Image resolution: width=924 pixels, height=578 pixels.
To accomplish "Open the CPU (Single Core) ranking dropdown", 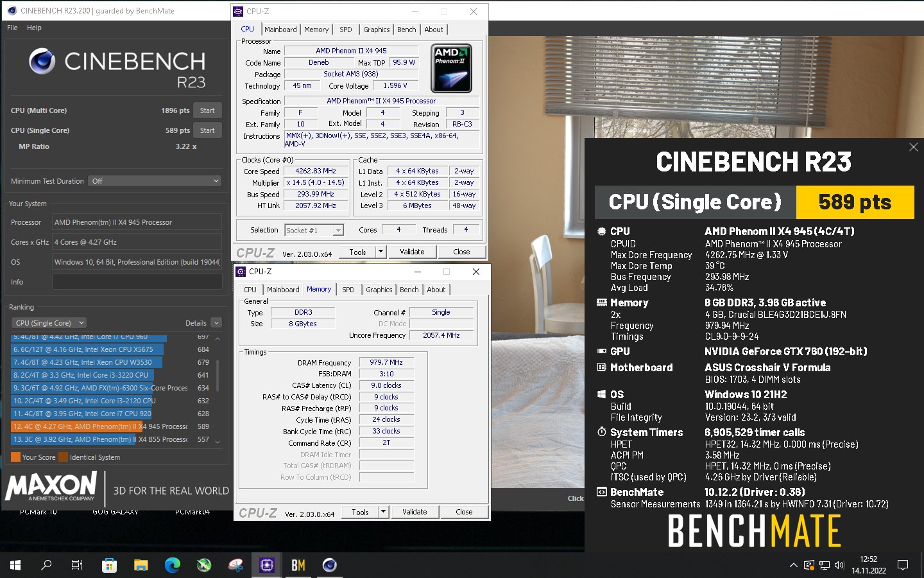I will [x=49, y=323].
